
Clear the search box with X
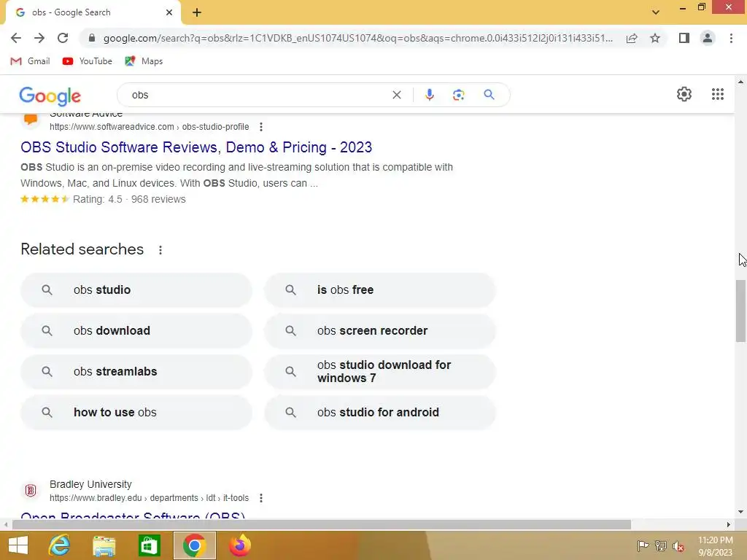(x=396, y=95)
